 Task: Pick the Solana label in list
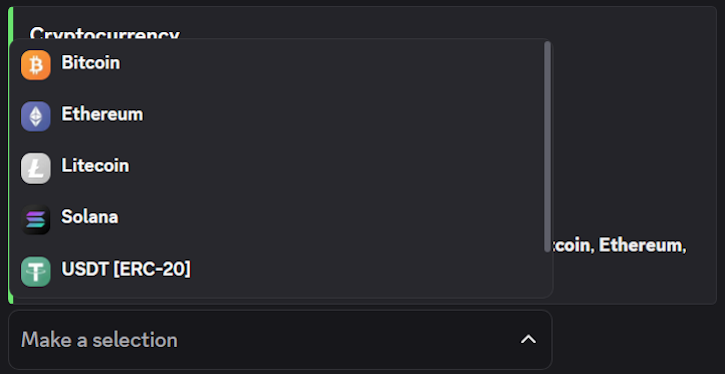(90, 217)
